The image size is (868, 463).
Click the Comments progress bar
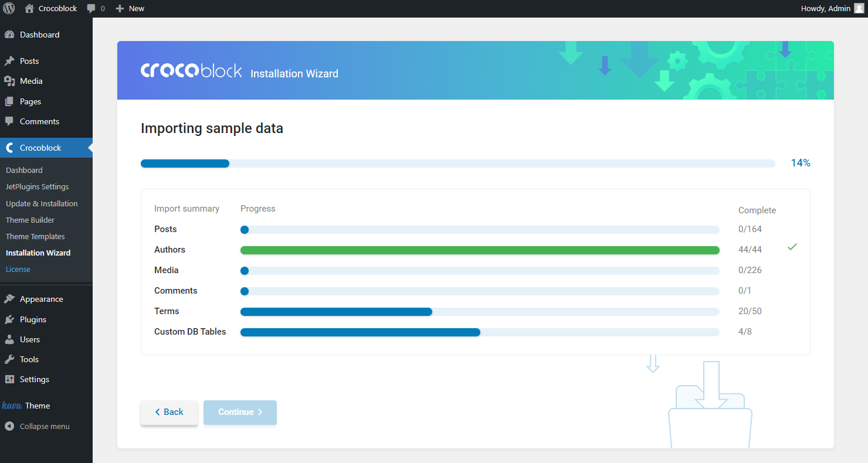click(x=480, y=291)
